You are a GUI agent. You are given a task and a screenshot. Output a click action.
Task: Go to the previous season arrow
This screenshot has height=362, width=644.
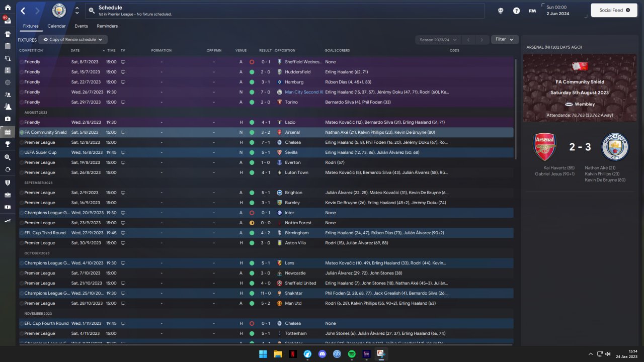468,40
